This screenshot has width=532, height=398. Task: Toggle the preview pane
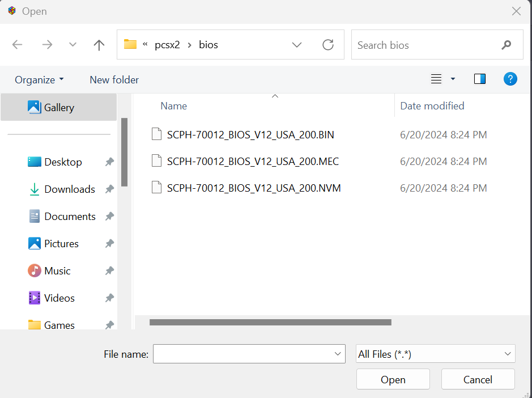click(480, 79)
